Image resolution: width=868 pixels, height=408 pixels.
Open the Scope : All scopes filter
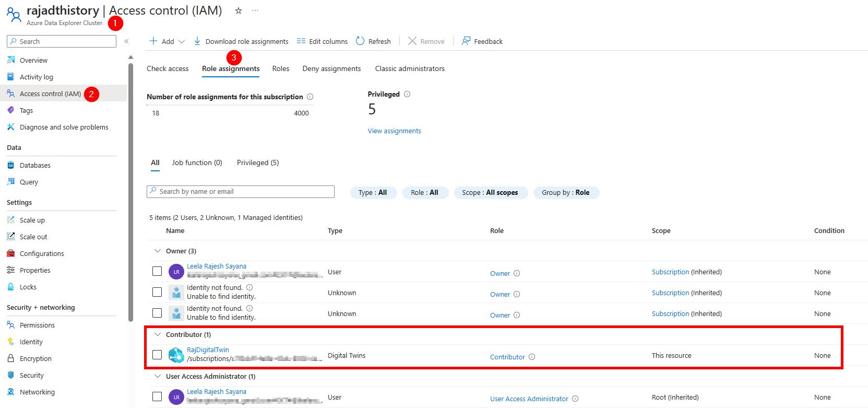[x=491, y=193]
